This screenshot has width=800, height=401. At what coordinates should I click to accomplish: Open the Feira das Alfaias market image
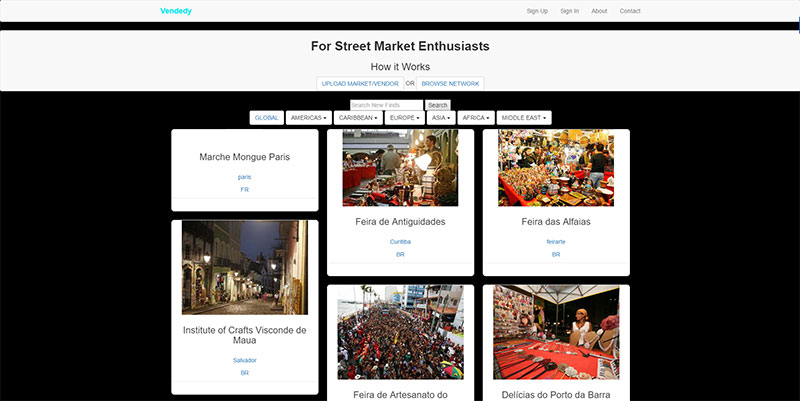[556, 168]
